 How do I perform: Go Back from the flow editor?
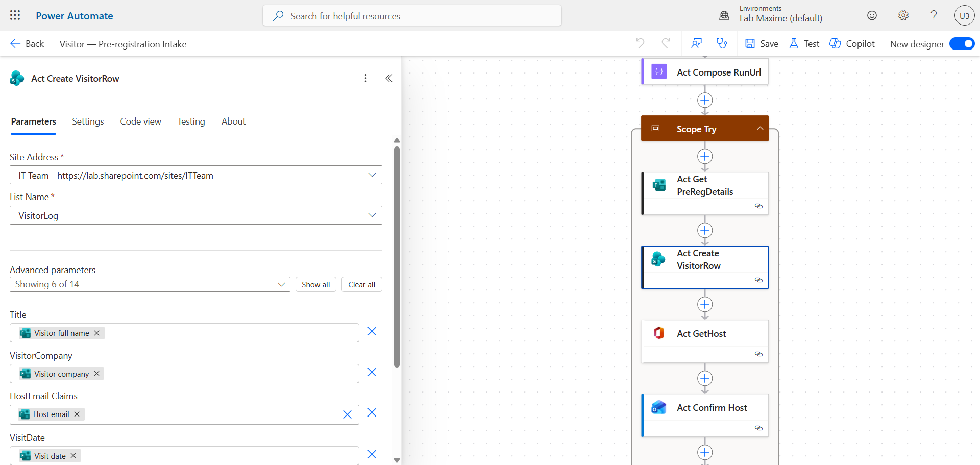pos(27,44)
